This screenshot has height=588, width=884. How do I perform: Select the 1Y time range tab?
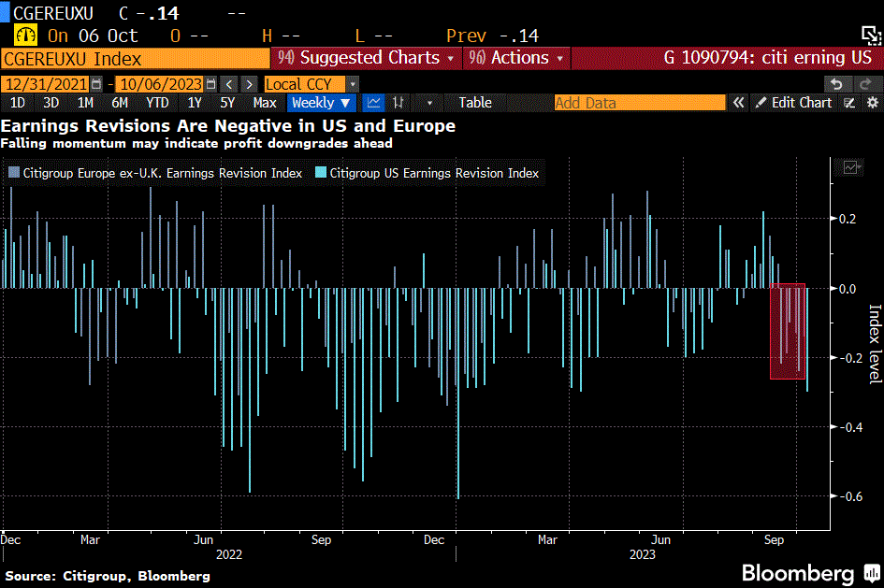[195, 103]
